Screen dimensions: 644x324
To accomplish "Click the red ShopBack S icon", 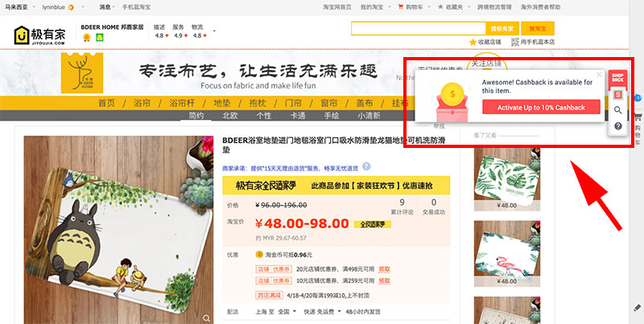I will tap(617, 95).
